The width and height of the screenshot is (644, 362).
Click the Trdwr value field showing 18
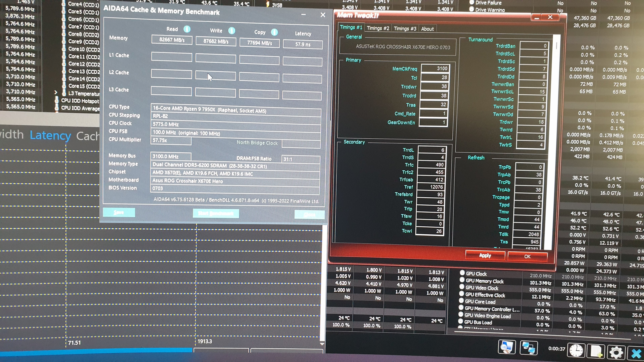point(531,122)
